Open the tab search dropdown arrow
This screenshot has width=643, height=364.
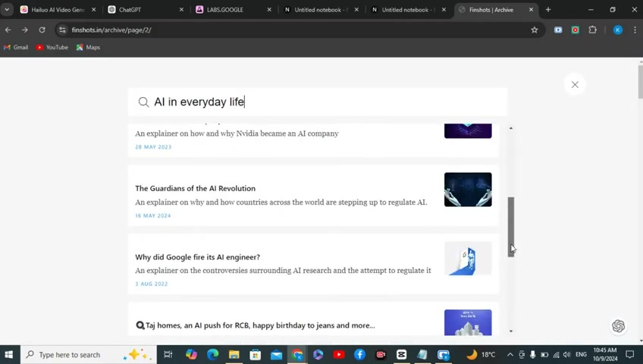tap(7, 9)
